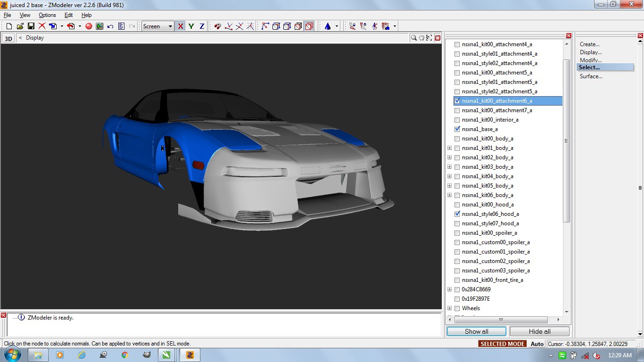644x362 pixels.
Task: Toggle the Auto status bar button
Action: tap(537, 344)
